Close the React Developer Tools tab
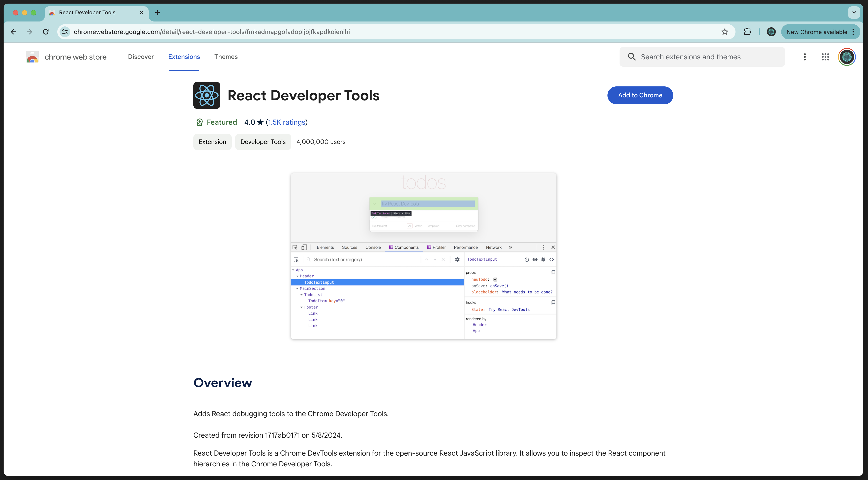868x480 pixels. (x=141, y=13)
